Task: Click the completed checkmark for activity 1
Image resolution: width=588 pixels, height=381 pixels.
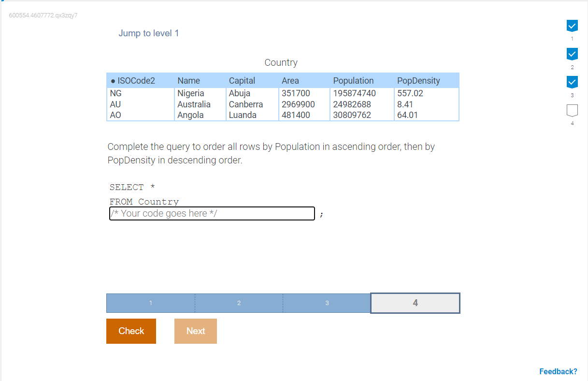Action: coord(572,26)
